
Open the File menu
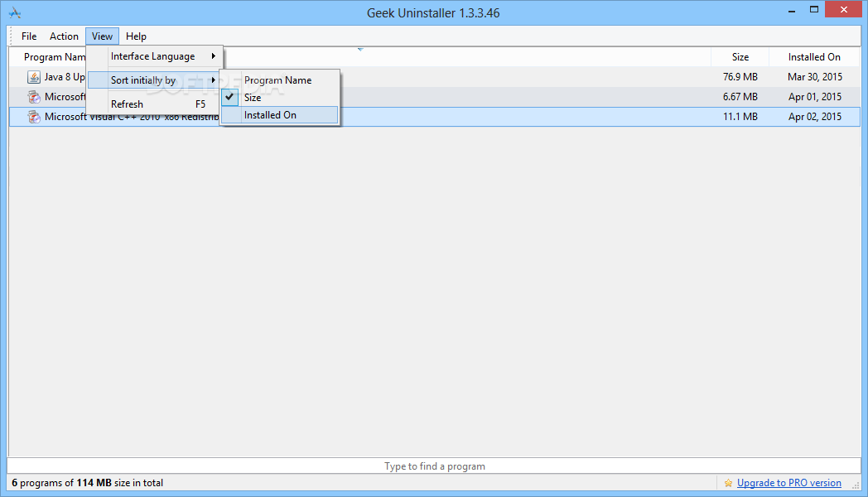pyautogui.click(x=29, y=36)
